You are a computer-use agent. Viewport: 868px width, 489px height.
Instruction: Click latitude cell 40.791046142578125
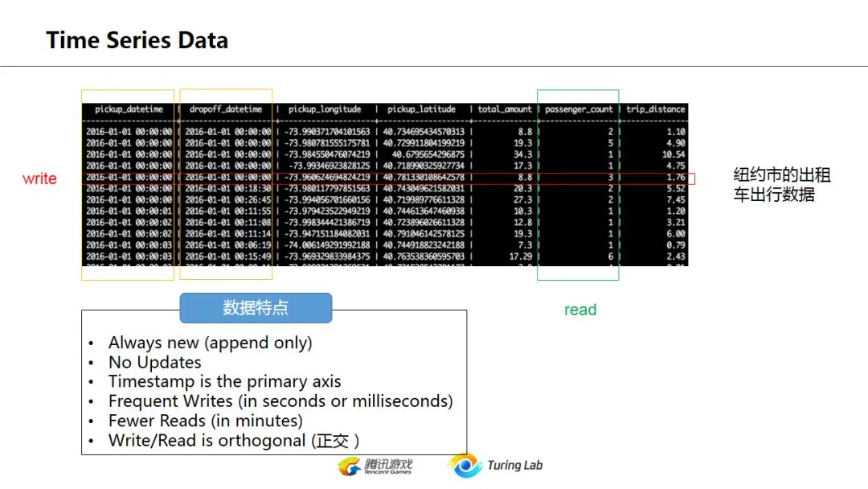[x=424, y=234]
